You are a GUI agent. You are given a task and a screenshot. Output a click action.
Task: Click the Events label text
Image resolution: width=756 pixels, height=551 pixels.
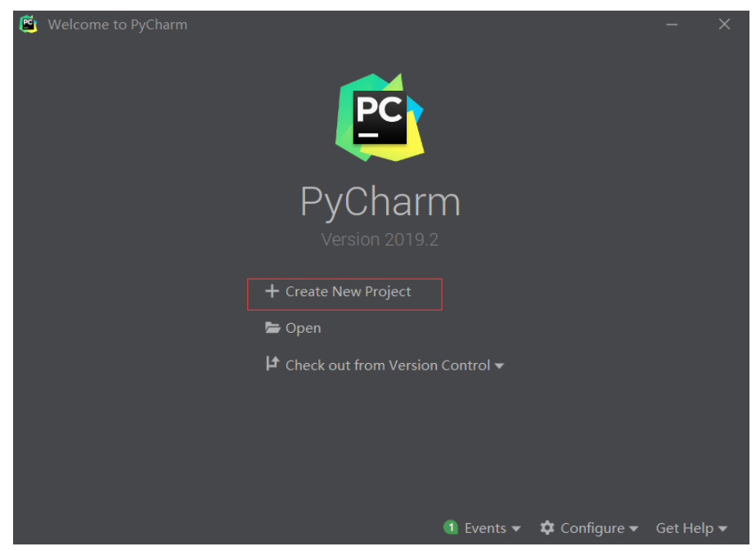point(485,528)
